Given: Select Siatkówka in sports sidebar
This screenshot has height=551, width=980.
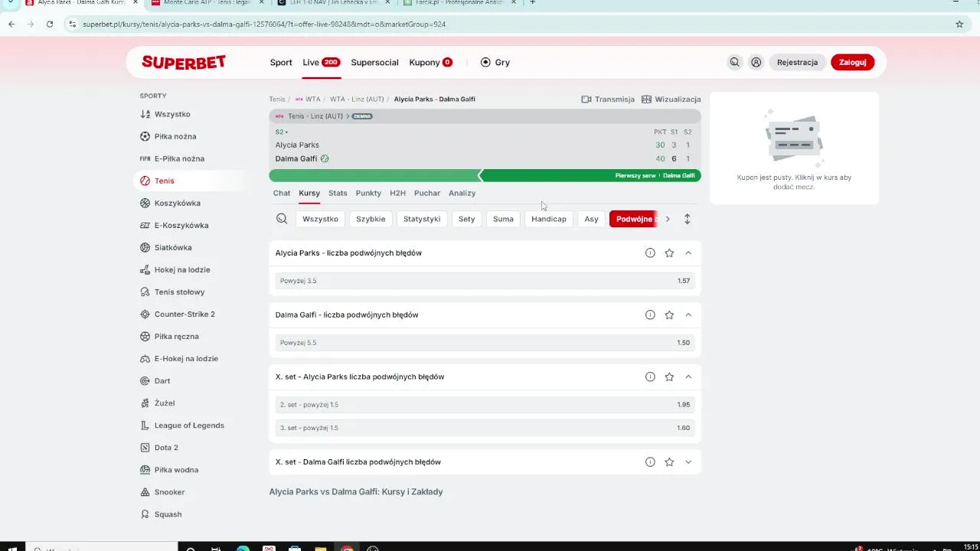Looking at the screenshot, I should click(x=173, y=247).
